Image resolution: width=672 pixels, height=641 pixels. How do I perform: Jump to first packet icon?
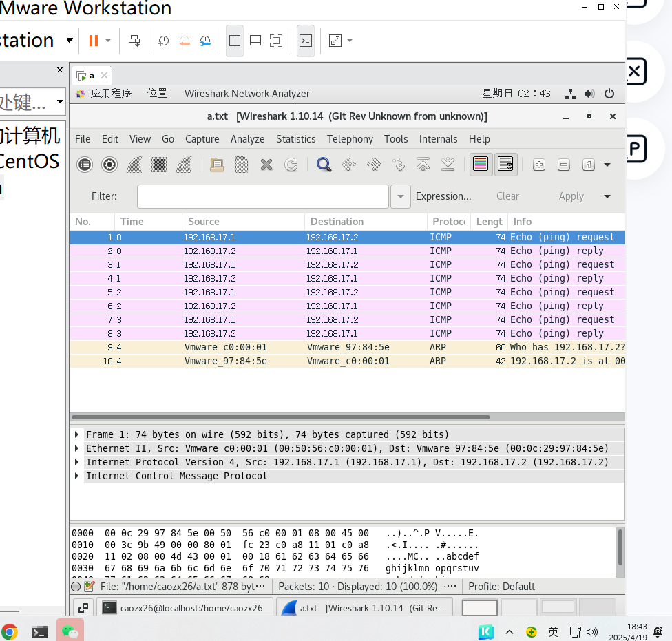pyautogui.click(x=423, y=165)
